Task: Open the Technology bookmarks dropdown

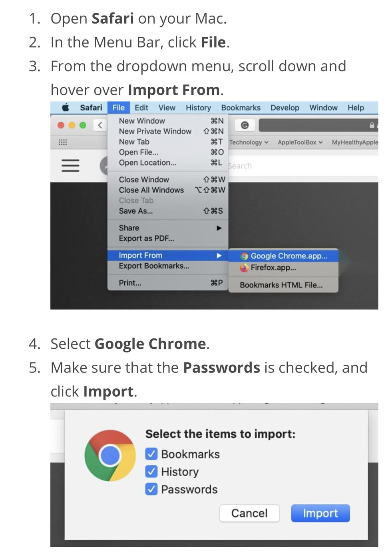Action: pyautogui.click(x=249, y=142)
